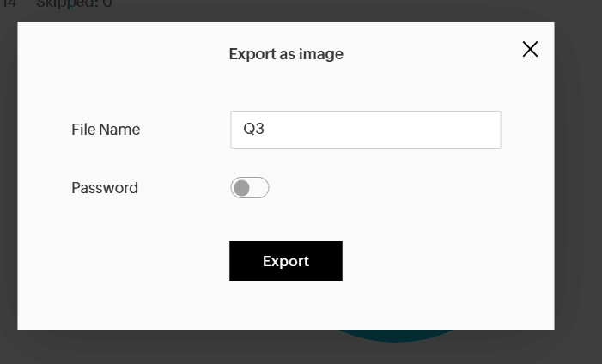Enable the Password toggle switch
Viewport: 602px width, 364px height.
(250, 188)
